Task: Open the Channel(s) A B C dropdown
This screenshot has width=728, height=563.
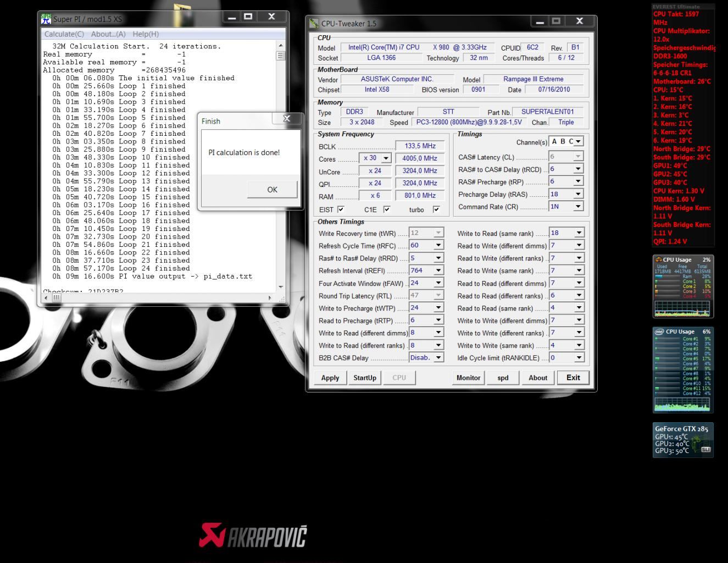Action: pyautogui.click(x=579, y=142)
